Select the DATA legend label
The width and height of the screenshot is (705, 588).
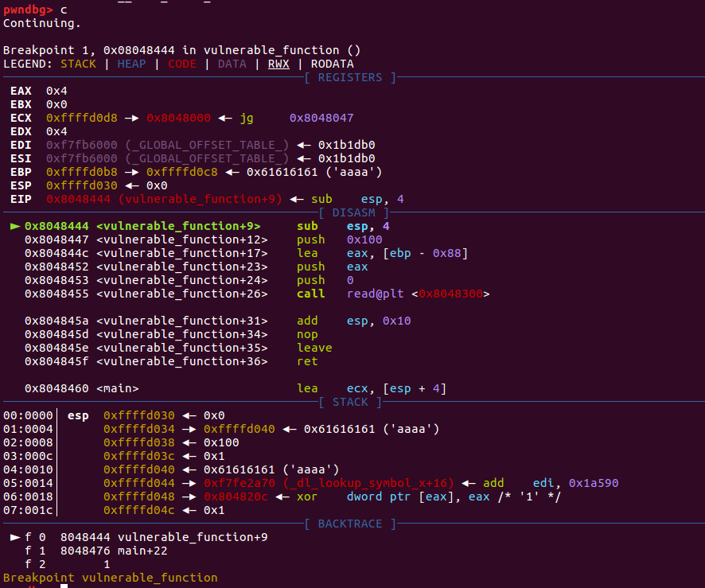coord(232,64)
